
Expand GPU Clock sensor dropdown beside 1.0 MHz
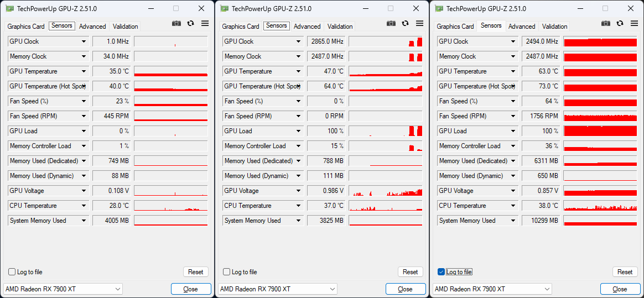[x=84, y=41]
